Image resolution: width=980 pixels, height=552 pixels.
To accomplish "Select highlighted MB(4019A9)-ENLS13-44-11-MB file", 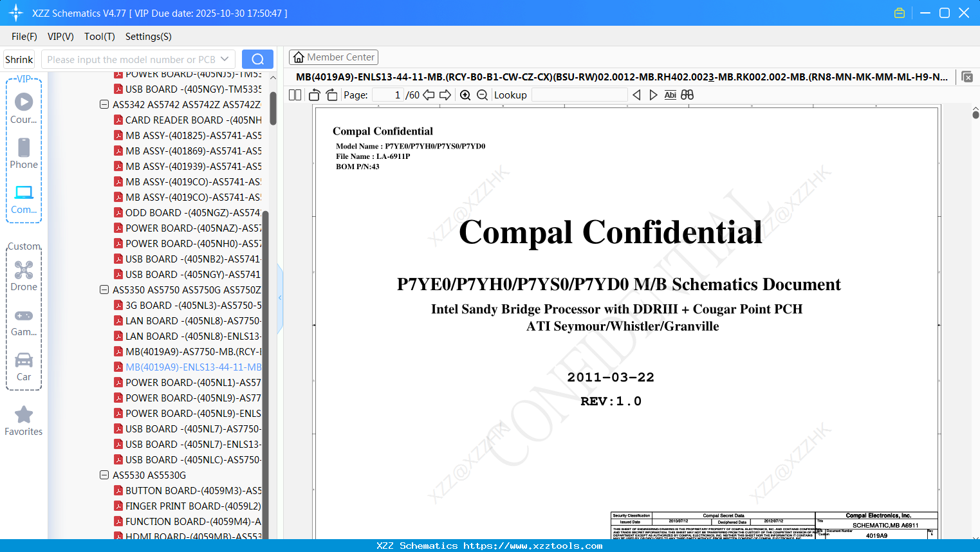I will [x=188, y=367].
